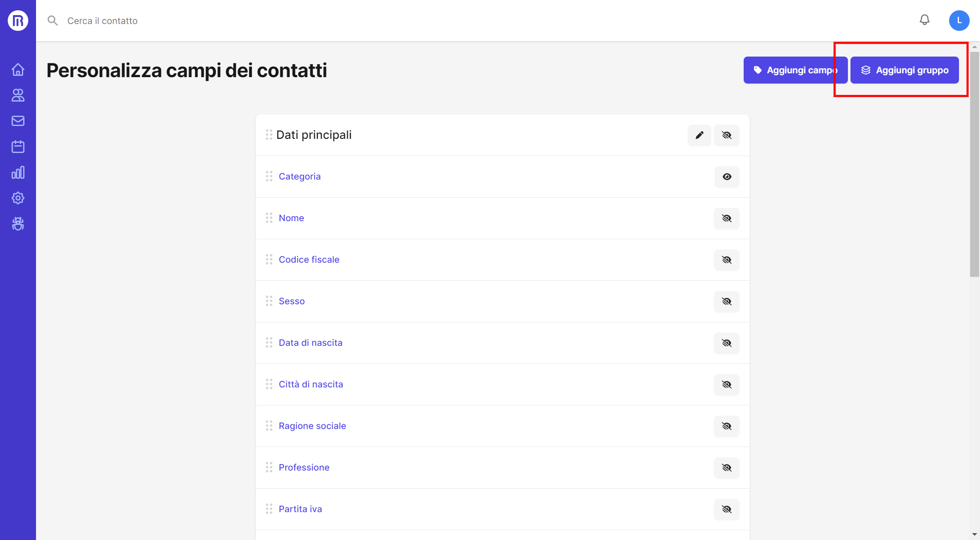Open the bar chart statistics icon
This screenshot has width=980, height=540.
(18, 172)
